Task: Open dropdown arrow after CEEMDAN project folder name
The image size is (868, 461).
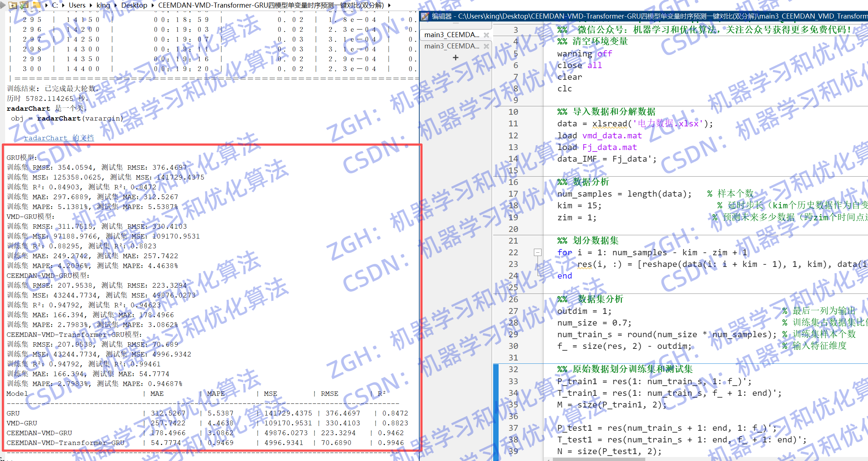Action: (x=389, y=5)
